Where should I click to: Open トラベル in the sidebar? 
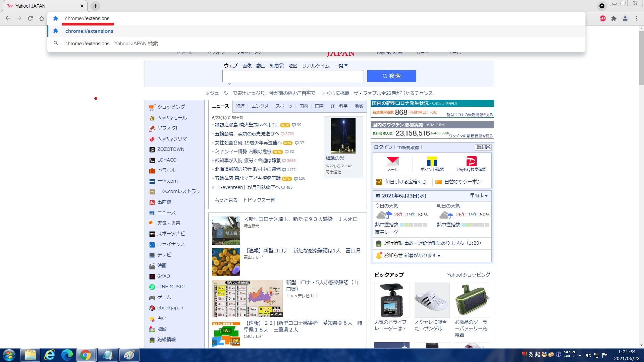pyautogui.click(x=166, y=171)
